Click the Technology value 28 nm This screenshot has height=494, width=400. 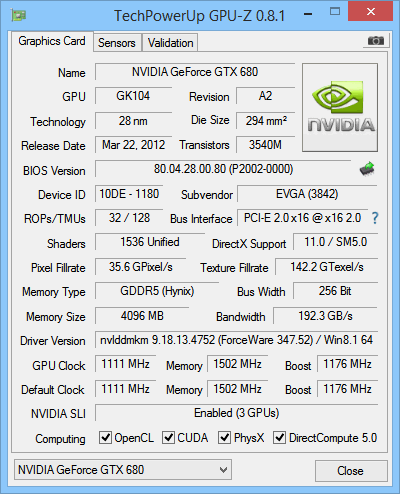[x=133, y=121]
